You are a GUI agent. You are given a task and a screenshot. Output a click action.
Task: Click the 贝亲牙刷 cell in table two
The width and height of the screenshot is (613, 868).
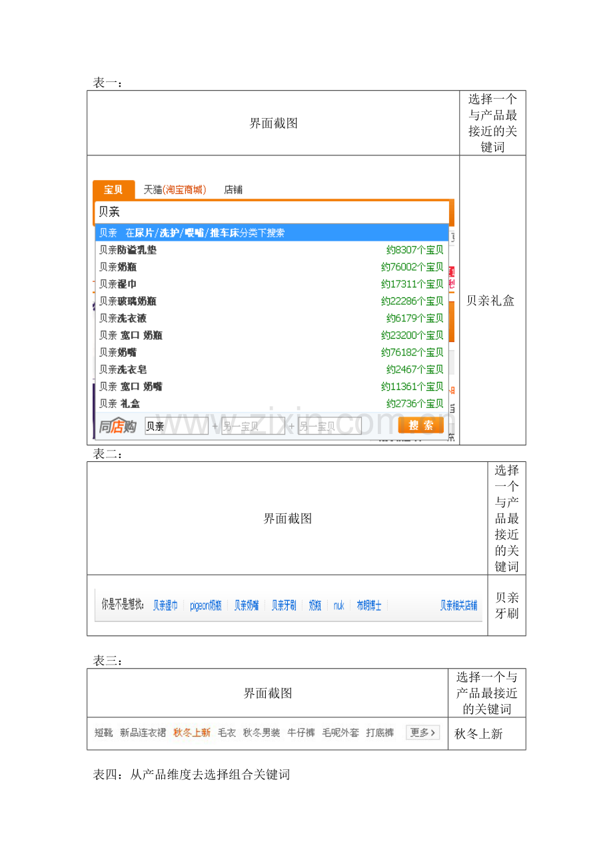[507, 605]
